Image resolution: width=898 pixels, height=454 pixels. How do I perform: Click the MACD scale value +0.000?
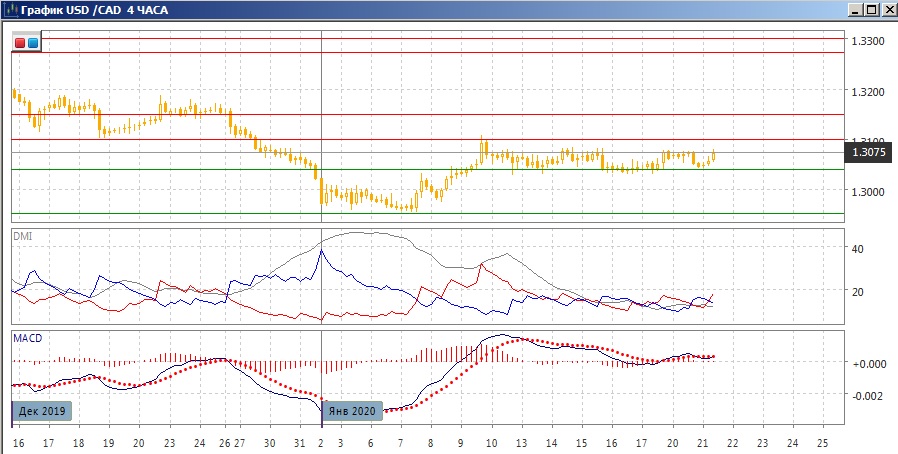click(869, 364)
